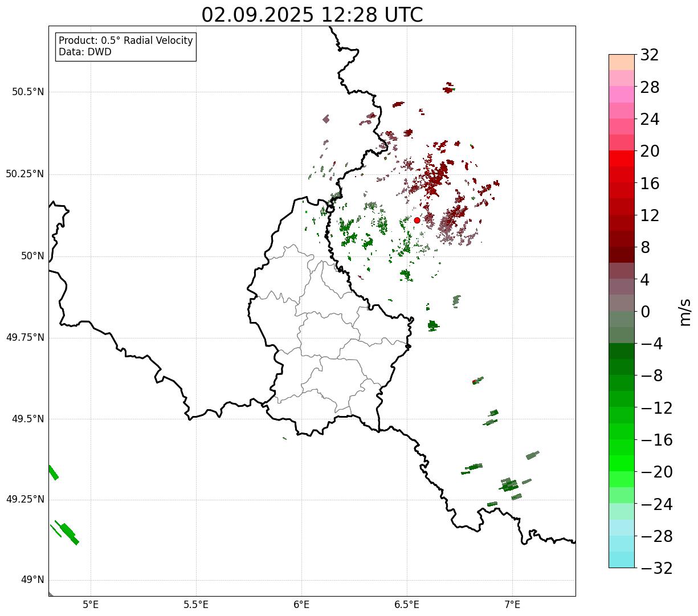Image resolution: width=698 pixels, height=616 pixels.
Task: Click the colorbar value 32
Action: pos(650,55)
